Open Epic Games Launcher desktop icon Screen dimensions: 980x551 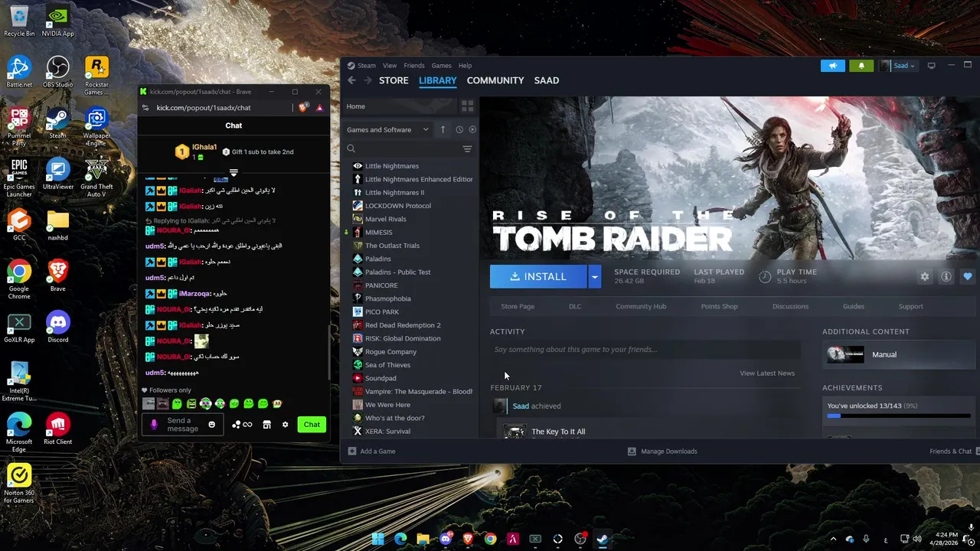coord(19,178)
